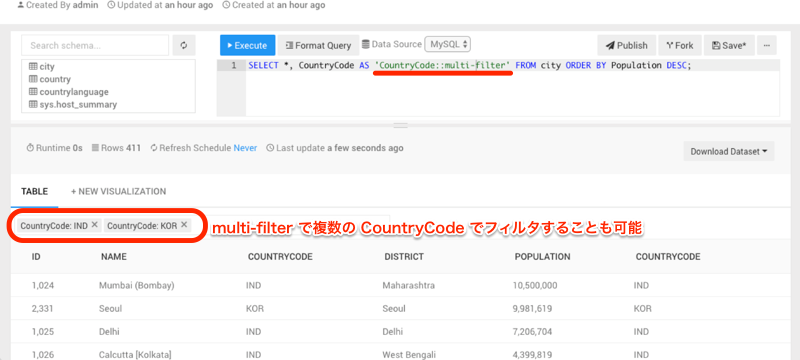Switch to the TABLE tab
The image size is (800, 360).
click(x=35, y=192)
